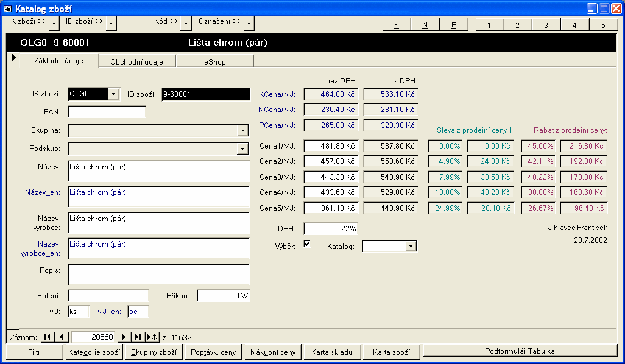Click the record selector arrow on left
The image size is (625, 364).
(13, 58)
